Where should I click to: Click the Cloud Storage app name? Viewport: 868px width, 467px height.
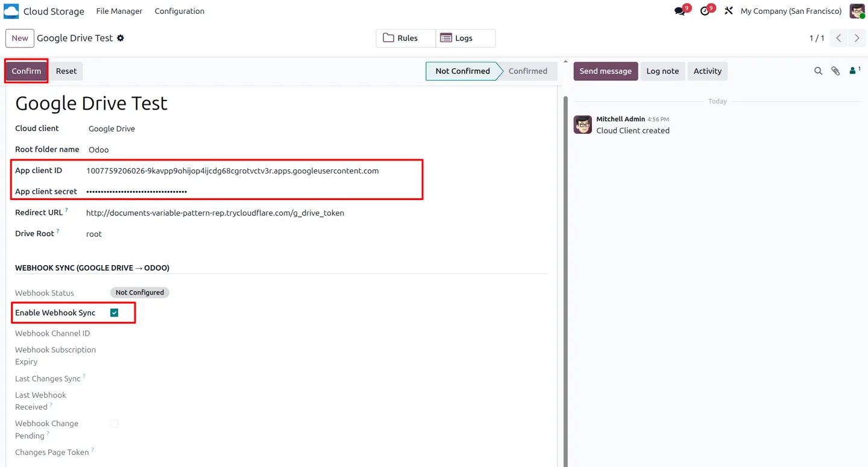(x=54, y=11)
